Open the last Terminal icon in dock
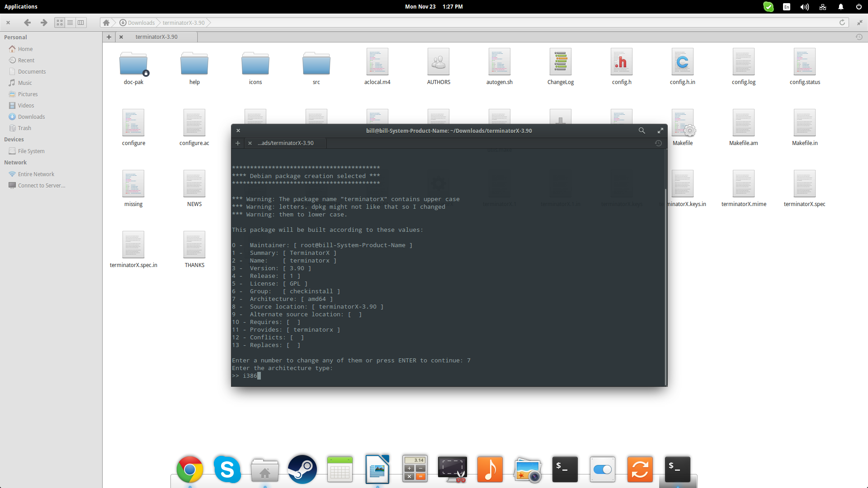The image size is (868, 488). pyautogui.click(x=678, y=469)
